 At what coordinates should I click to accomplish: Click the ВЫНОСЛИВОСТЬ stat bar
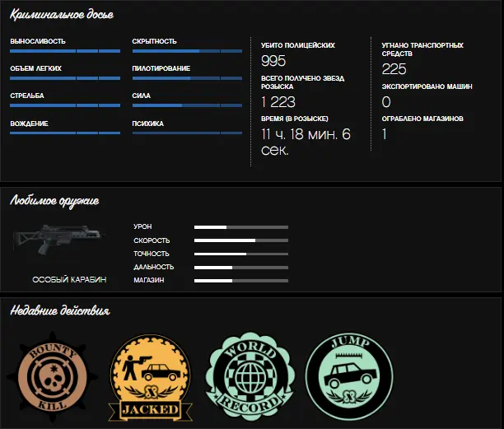65,51
